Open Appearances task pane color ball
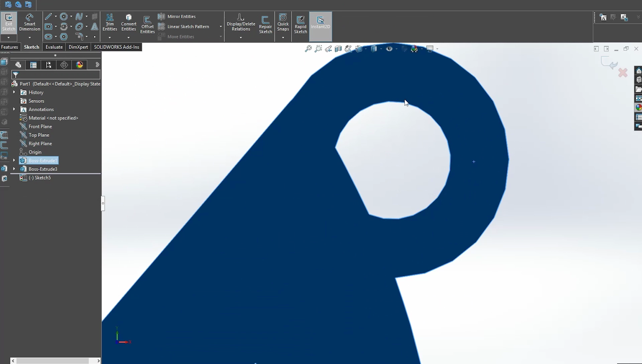This screenshot has width=642, height=364. coord(639,108)
